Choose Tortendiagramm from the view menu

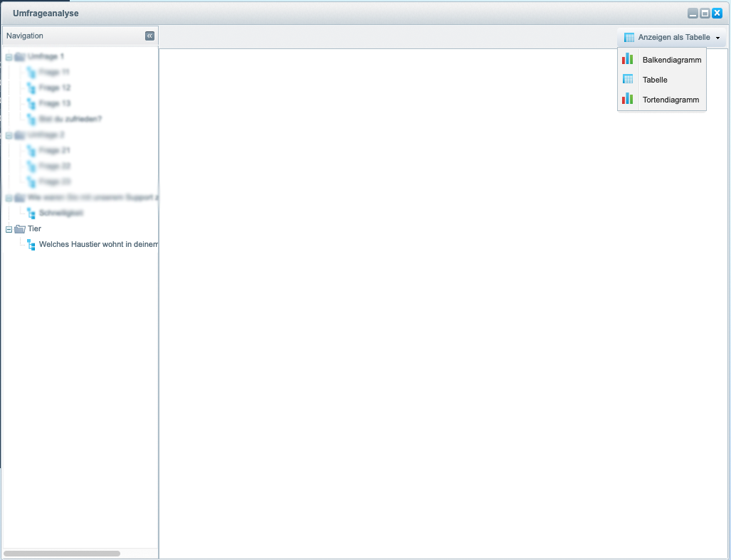(x=670, y=100)
